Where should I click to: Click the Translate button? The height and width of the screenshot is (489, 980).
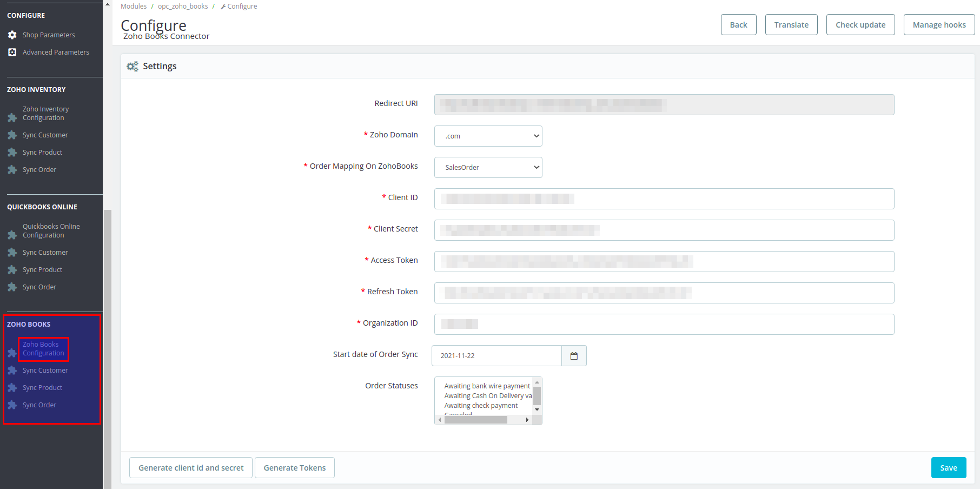(791, 25)
